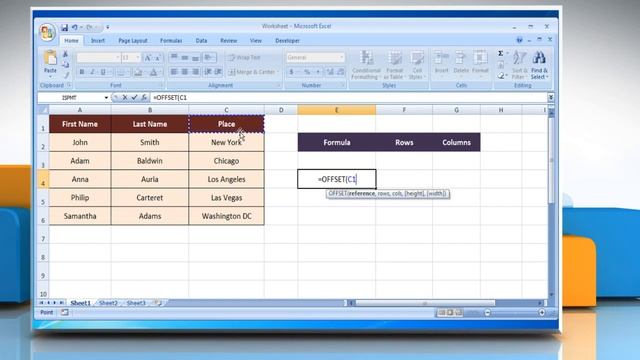The width and height of the screenshot is (640, 360).
Task: Apply the Comma Style format
Action: 318,72
